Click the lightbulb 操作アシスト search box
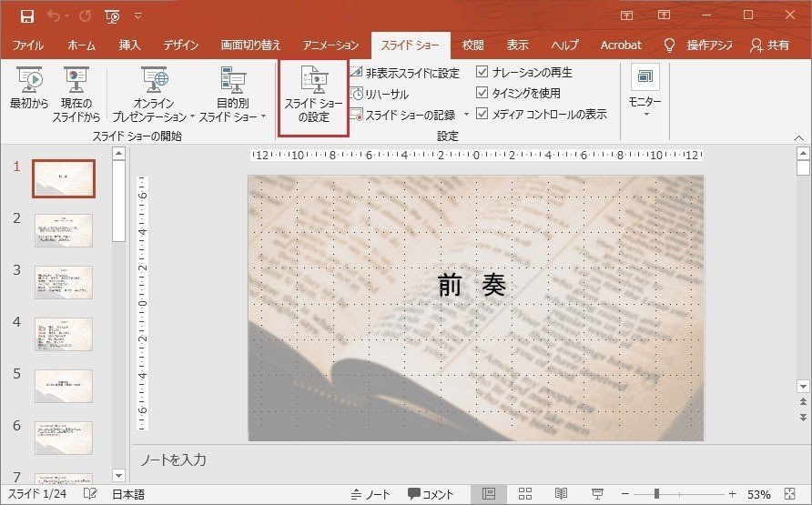 [x=698, y=45]
